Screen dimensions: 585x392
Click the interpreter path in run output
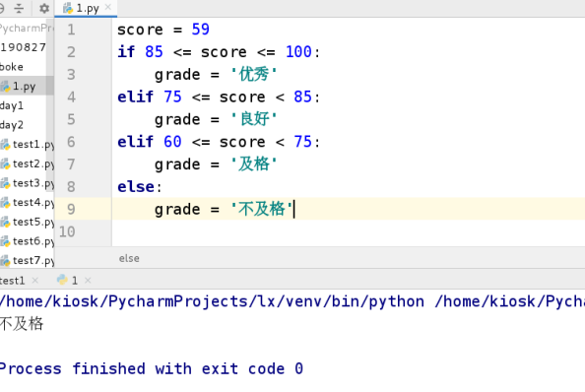click(212, 301)
